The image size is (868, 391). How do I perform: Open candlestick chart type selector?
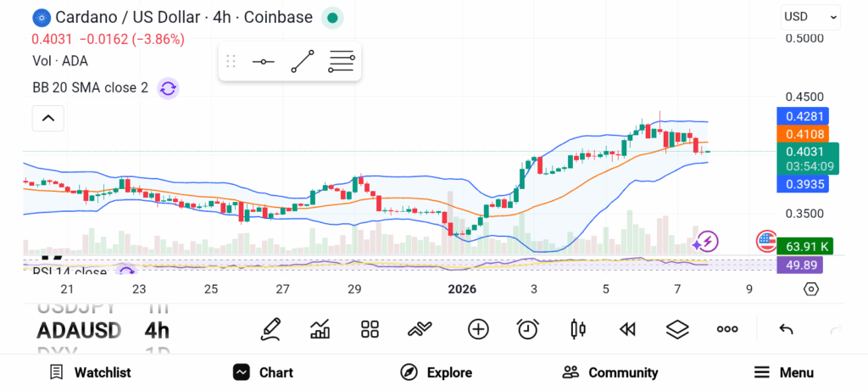click(578, 329)
